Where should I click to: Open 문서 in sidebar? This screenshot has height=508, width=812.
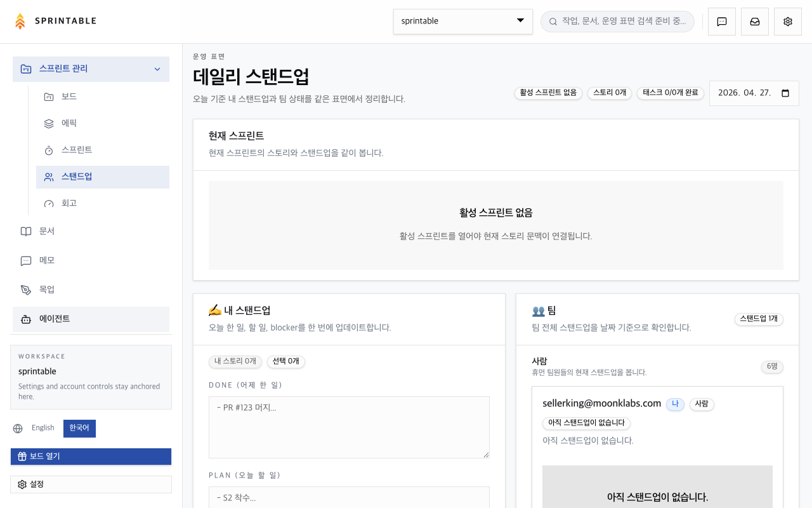[x=91, y=231]
